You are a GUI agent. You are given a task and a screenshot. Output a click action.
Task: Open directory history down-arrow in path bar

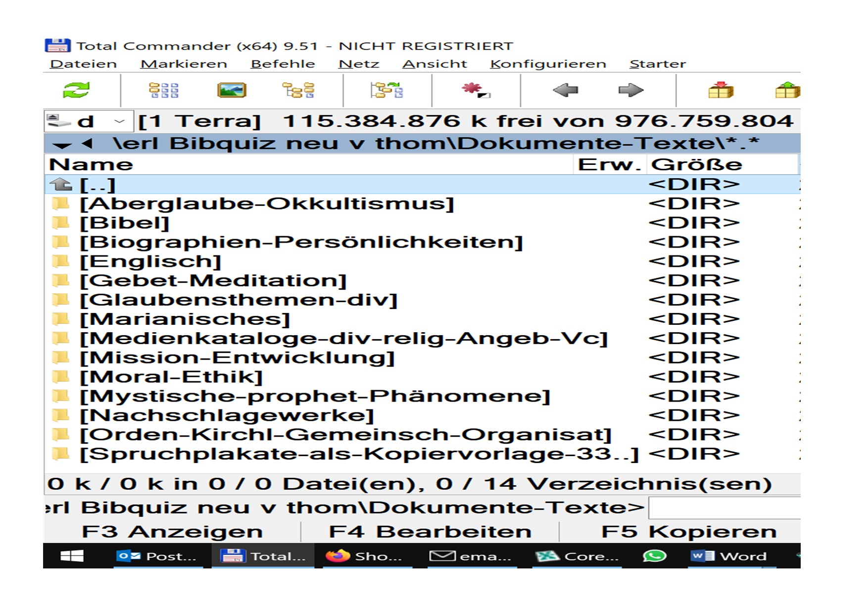tap(62, 145)
